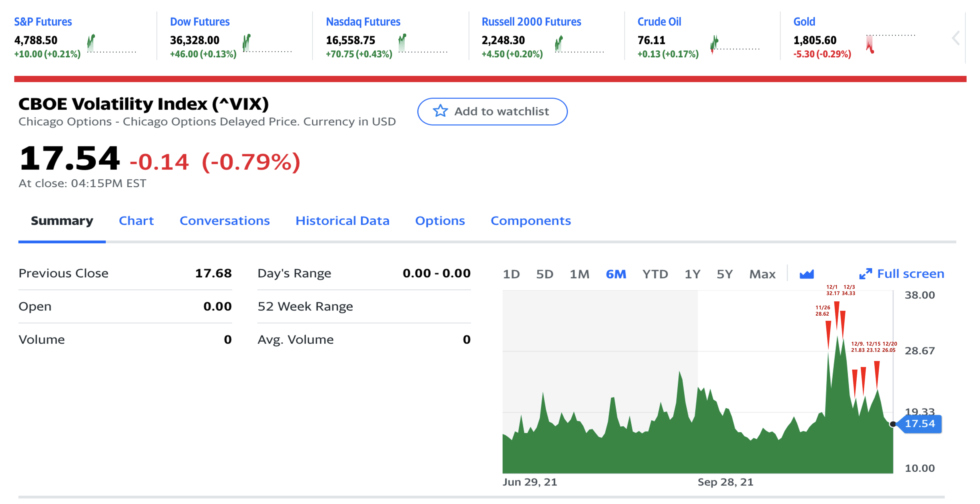
Task: Click the star icon in the watchlist button
Action: 440,111
